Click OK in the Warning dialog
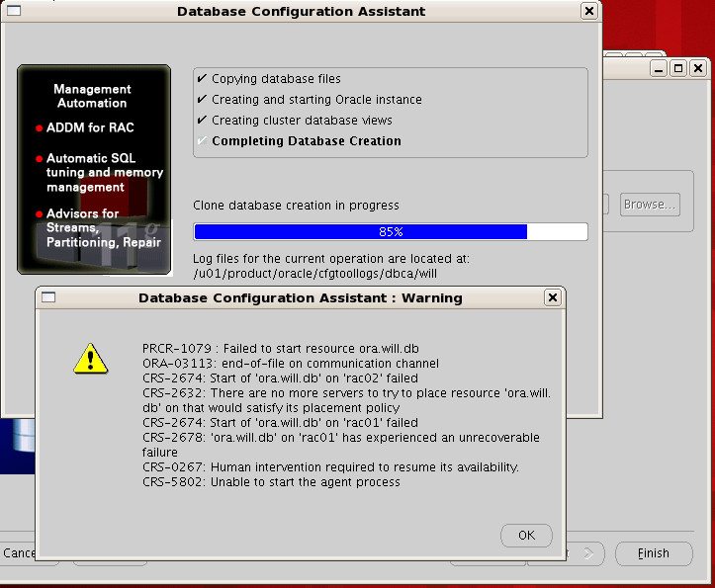The width and height of the screenshot is (715, 588). pos(526,536)
